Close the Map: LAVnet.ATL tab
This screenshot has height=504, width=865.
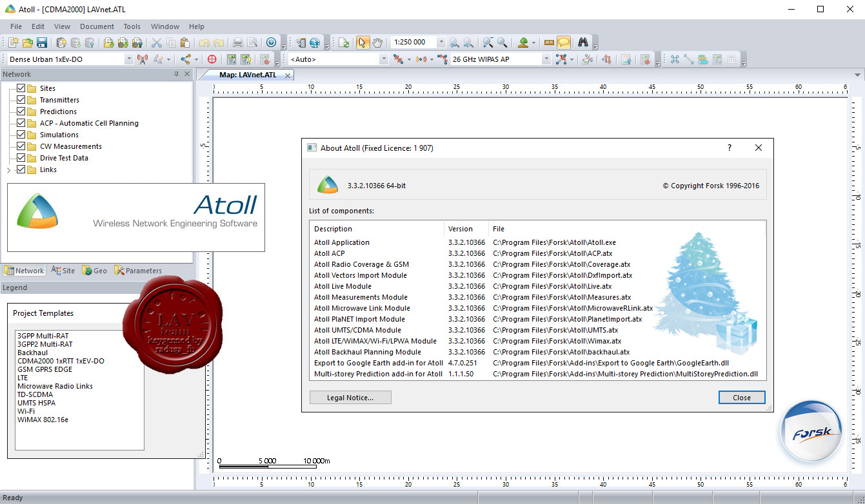(288, 75)
